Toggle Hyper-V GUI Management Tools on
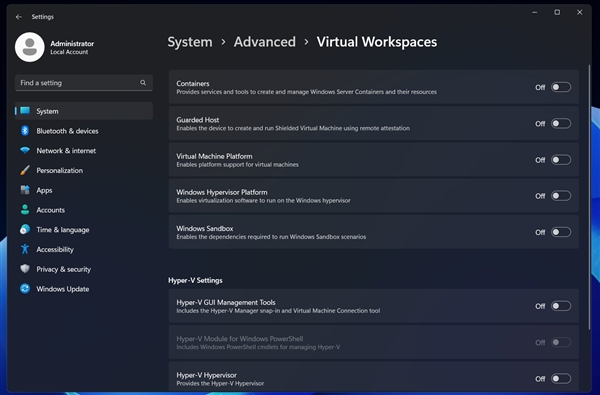The image size is (600, 395). coord(561,306)
